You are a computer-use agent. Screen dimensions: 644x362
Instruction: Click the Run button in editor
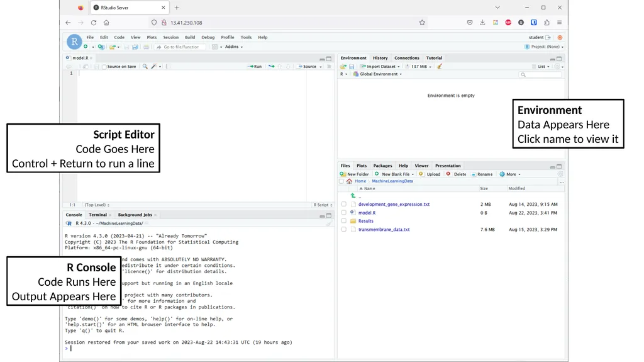(x=255, y=66)
